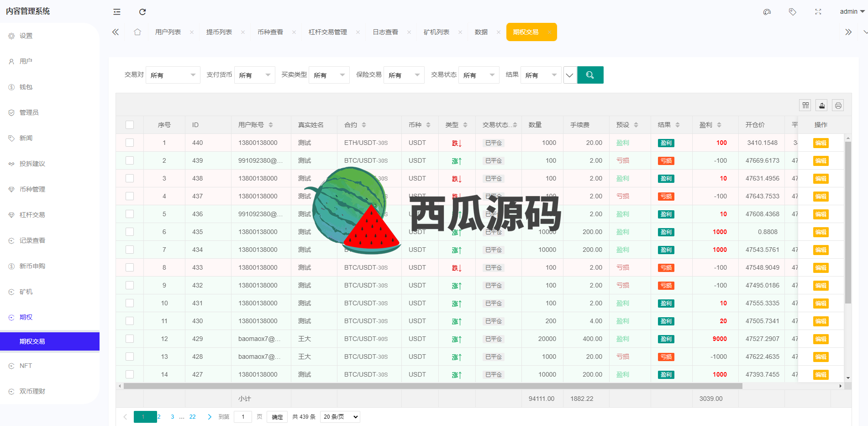Open the 交易状态 dropdown
Viewport: 868px width, 426px height.
click(479, 75)
